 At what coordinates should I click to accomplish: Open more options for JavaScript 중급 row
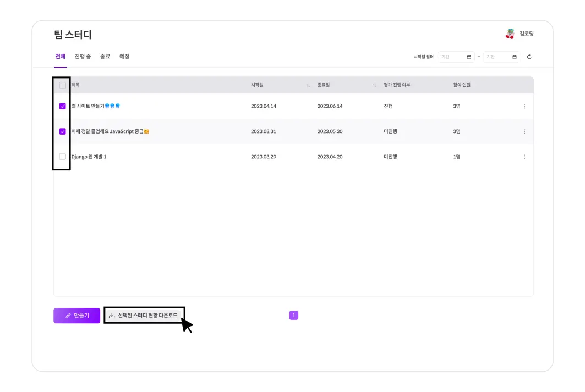click(524, 131)
